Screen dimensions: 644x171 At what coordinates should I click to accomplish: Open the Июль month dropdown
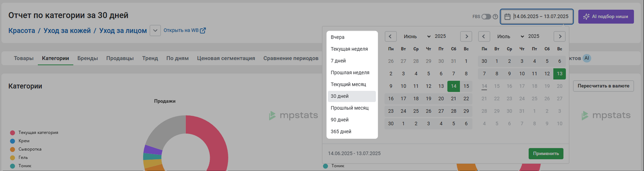pos(510,36)
